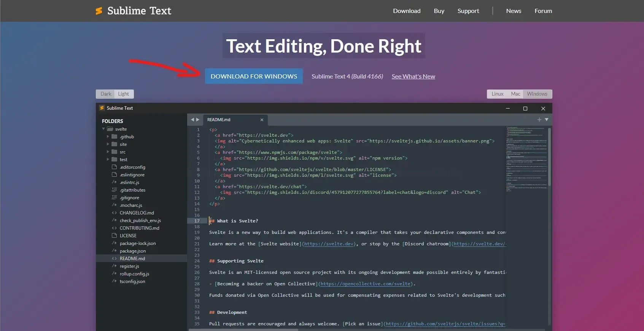Open the tab list dropdown arrow

(x=547, y=120)
